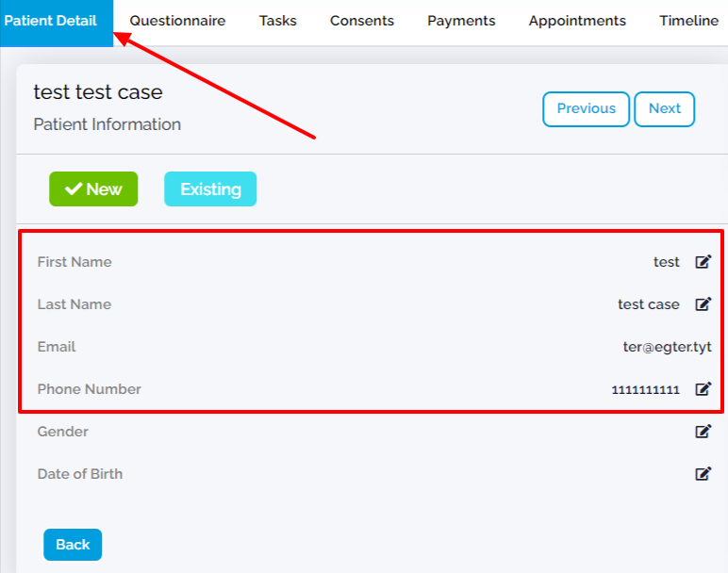Open the Timeline tab
Viewport: 728px width, 573px height.
688,21
